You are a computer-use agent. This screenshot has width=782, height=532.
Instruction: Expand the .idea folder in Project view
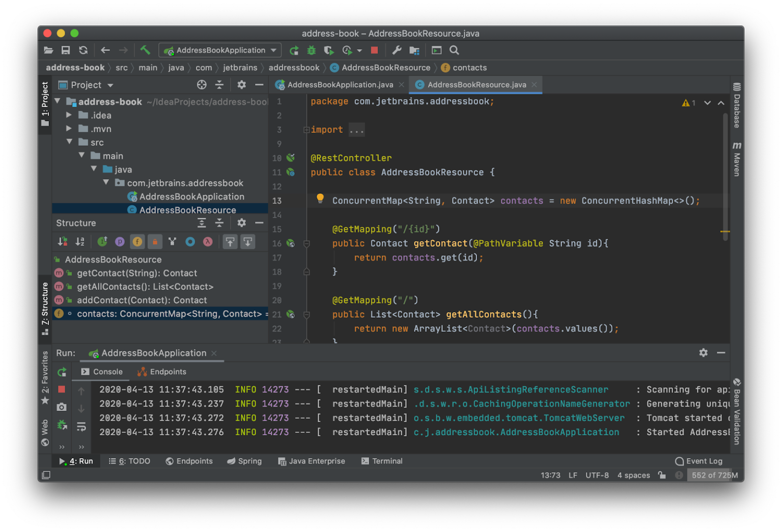tap(69, 115)
